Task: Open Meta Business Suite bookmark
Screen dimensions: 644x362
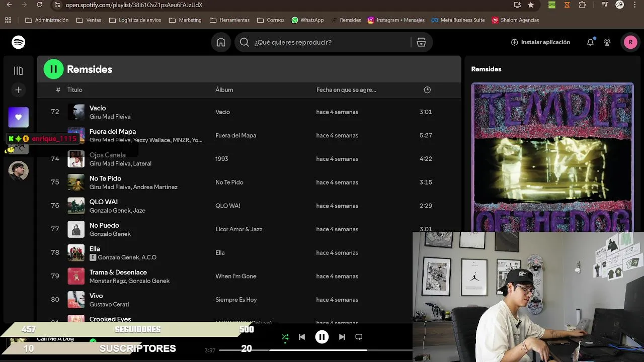Action: [x=458, y=20]
